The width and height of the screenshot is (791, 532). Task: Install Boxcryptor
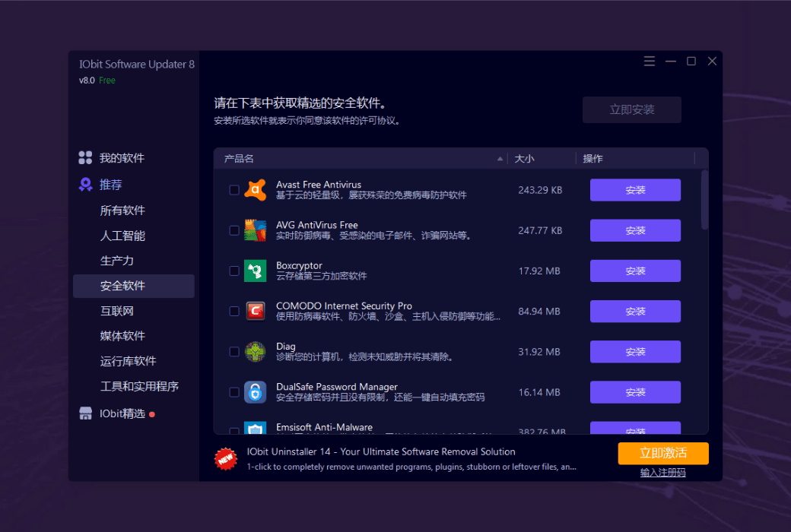tap(635, 271)
